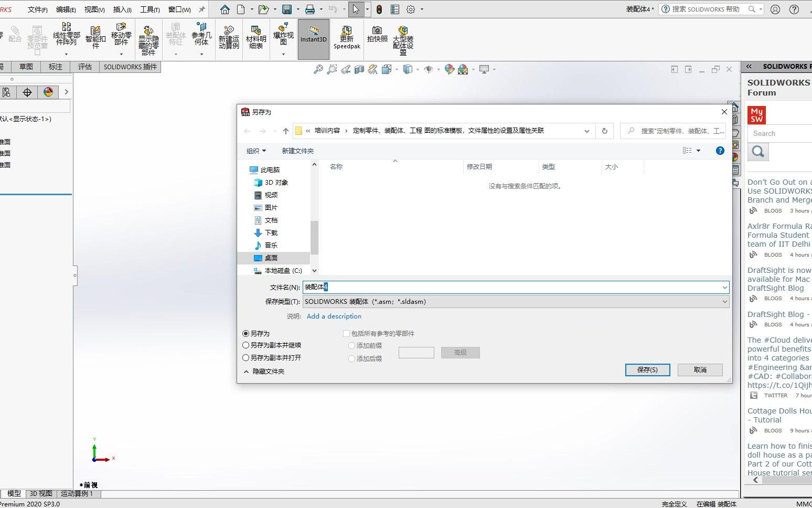
Task: Click the 新建文件夹 button
Action: pyautogui.click(x=298, y=151)
